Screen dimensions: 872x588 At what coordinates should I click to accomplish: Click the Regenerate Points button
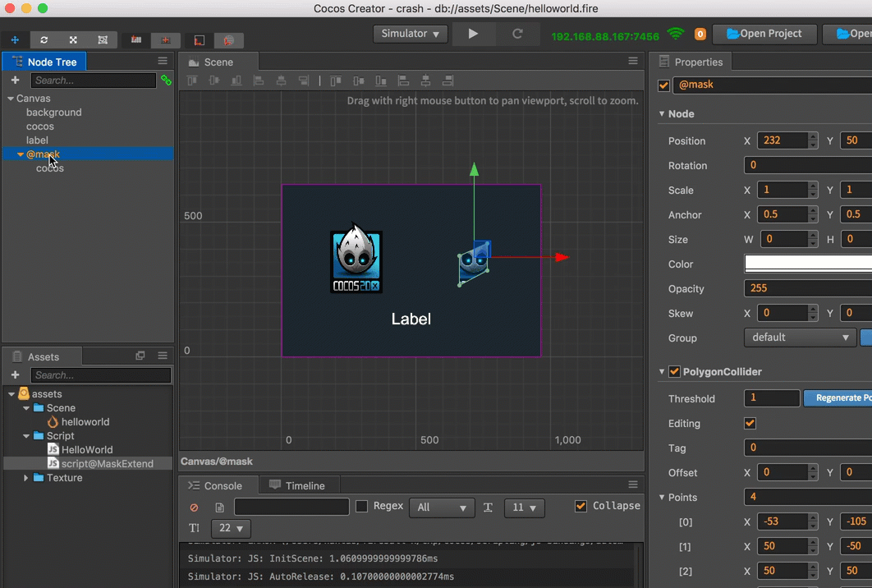tap(837, 398)
